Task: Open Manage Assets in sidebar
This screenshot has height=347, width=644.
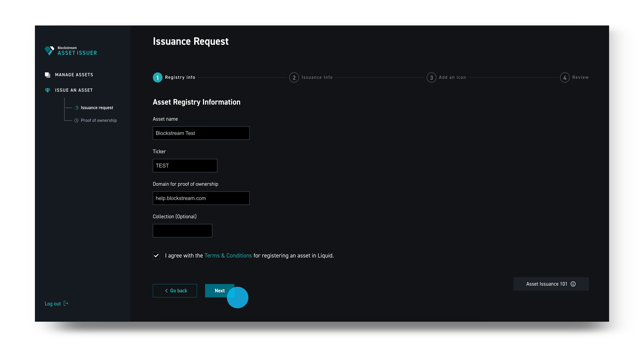Action: point(74,75)
